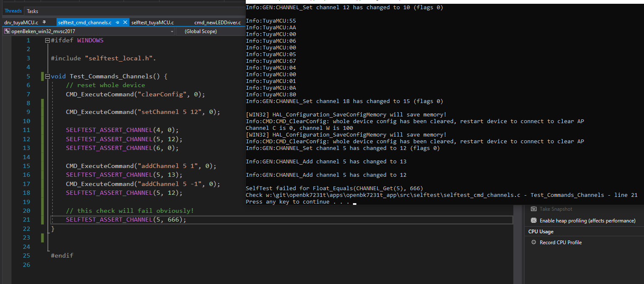Collapse the #ifdef WINDOWS block
The height and width of the screenshot is (284, 644).
(47, 40)
